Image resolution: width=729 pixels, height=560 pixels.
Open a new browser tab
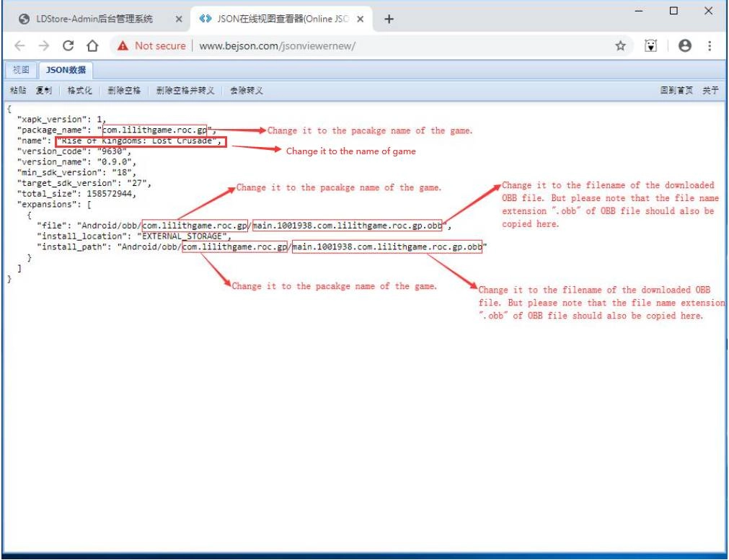(x=389, y=19)
